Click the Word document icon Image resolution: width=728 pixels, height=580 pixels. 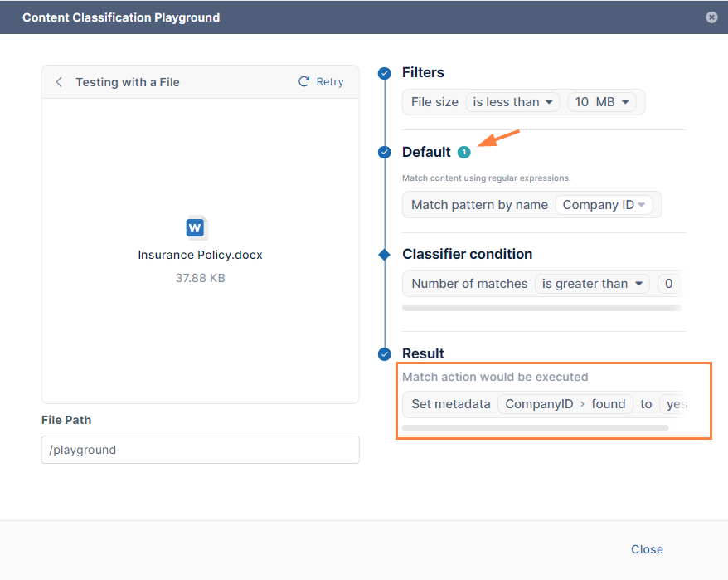[196, 227]
